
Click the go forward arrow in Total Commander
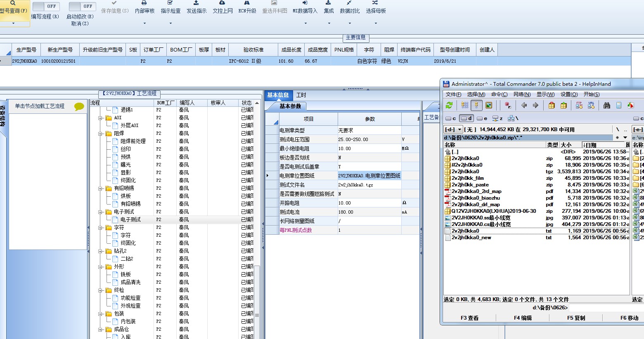[535, 105]
